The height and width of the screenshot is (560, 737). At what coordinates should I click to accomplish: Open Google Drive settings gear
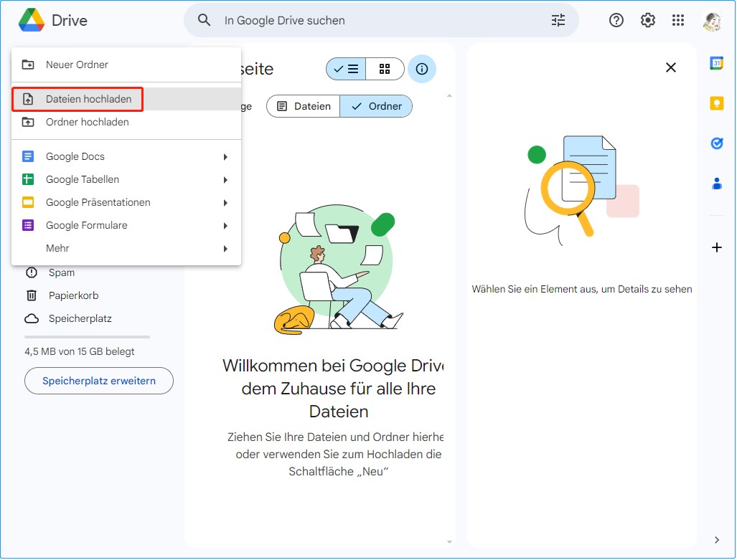pos(647,20)
